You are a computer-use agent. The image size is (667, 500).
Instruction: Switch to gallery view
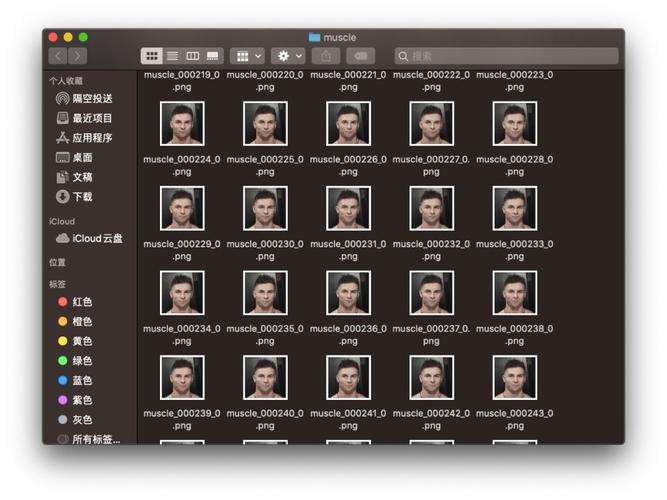(x=213, y=56)
